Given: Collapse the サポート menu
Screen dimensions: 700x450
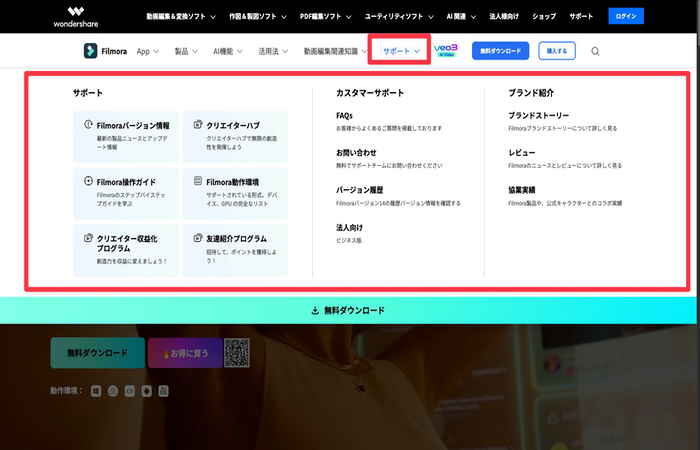Looking at the screenshot, I should 399,51.
